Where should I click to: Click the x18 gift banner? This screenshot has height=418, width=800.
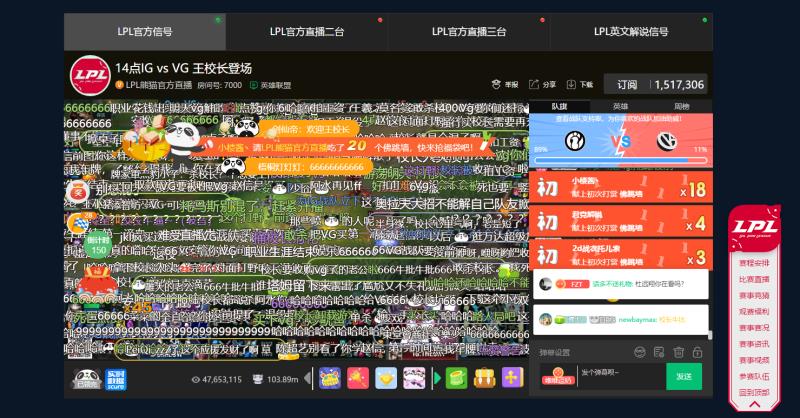click(620, 188)
